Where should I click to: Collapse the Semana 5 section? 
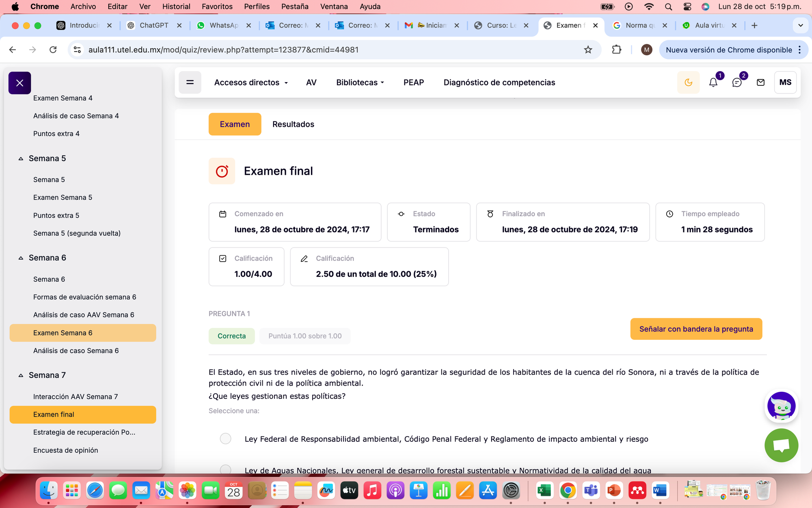point(21,158)
